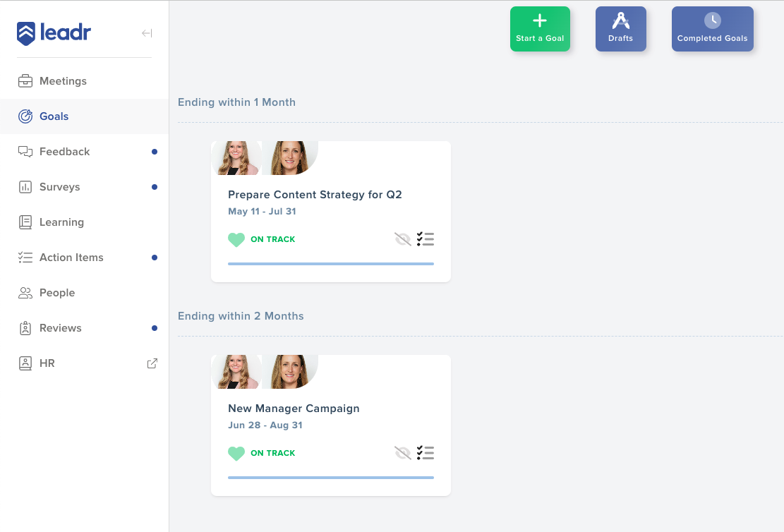Screen dimensions: 784x532
Task: Start a Goal with the green button
Action: coord(540,29)
